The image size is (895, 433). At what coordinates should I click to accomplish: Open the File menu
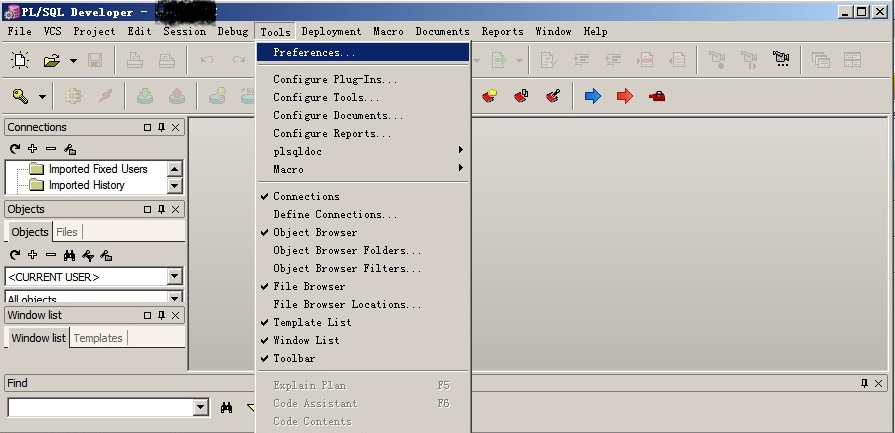(x=19, y=31)
